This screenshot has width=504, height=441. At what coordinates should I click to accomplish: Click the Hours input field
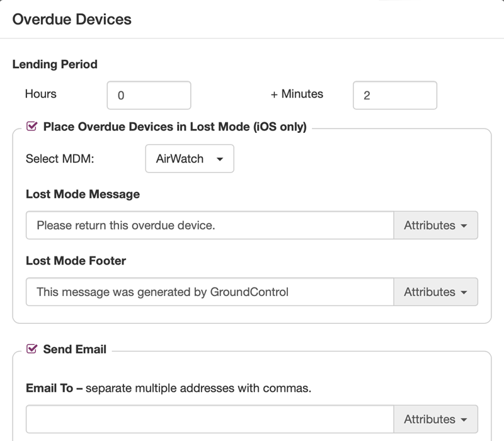click(x=149, y=95)
